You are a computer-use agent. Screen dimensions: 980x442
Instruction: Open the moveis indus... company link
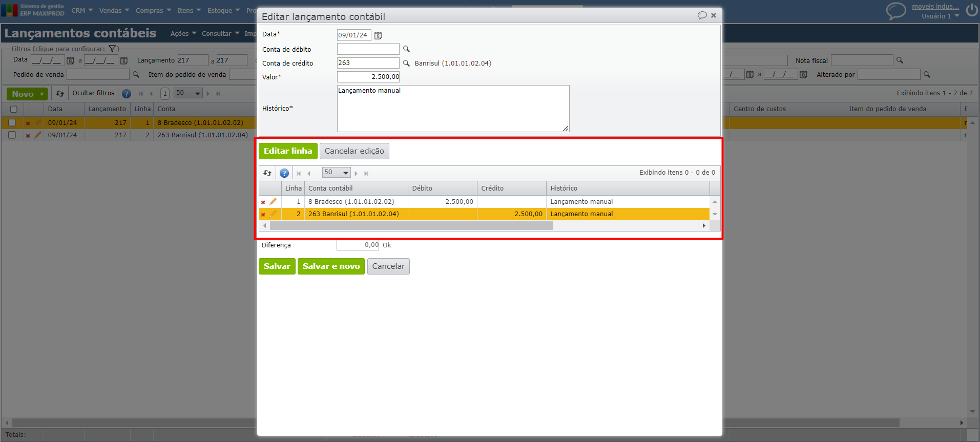click(935, 7)
